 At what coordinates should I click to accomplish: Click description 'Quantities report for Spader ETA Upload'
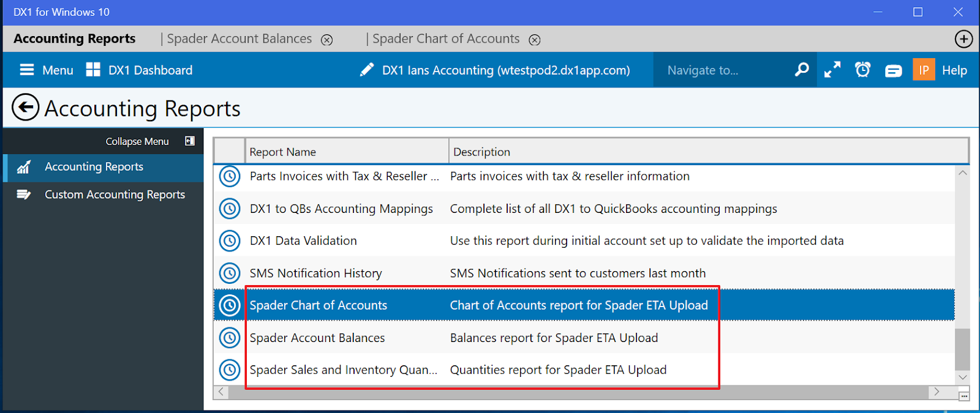pos(558,370)
